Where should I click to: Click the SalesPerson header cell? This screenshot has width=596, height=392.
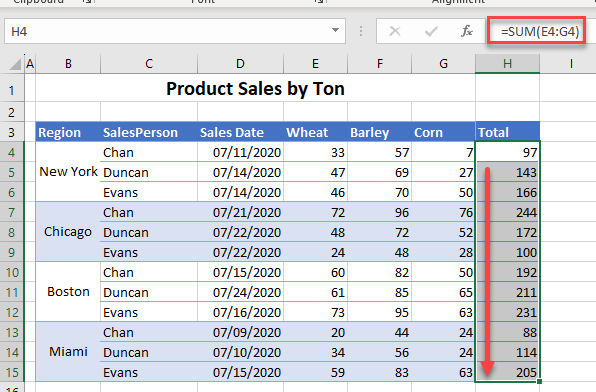pyautogui.click(x=149, y=132)
